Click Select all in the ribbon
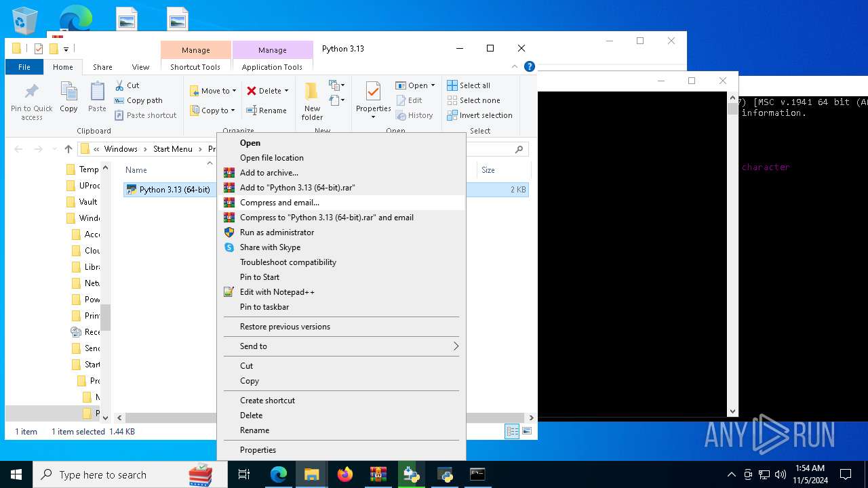868x488 pixels. tap(469, 85)
